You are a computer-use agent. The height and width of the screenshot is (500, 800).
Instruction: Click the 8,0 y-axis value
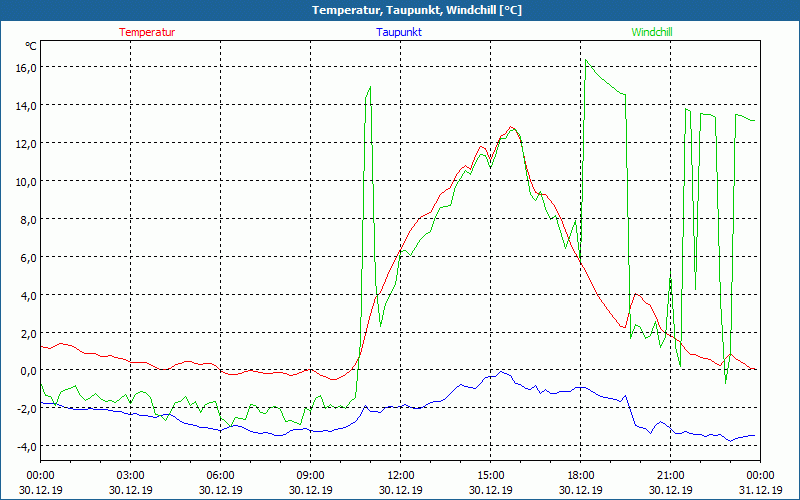click(28, 220)
